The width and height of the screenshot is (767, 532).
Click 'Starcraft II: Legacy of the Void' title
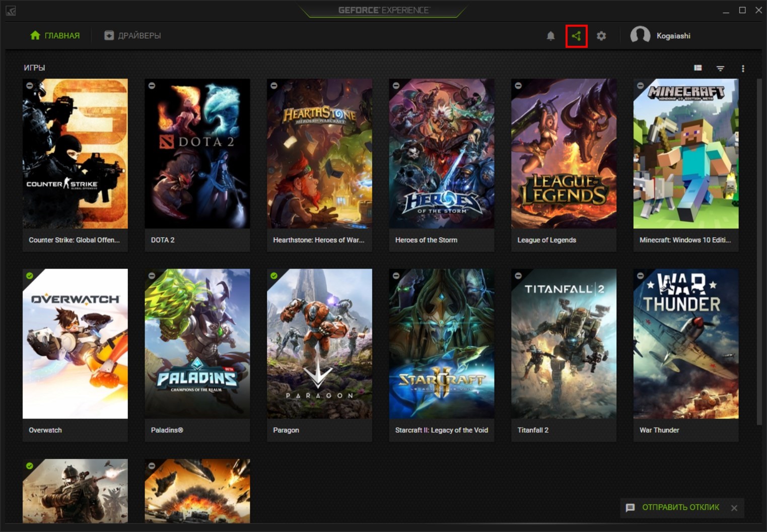click(x=442, y=430)
